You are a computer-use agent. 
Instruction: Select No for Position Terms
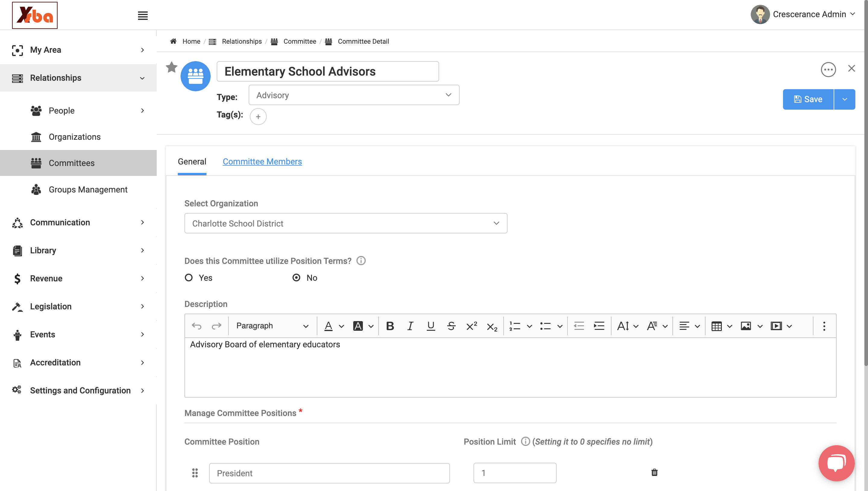click(296, 277)
